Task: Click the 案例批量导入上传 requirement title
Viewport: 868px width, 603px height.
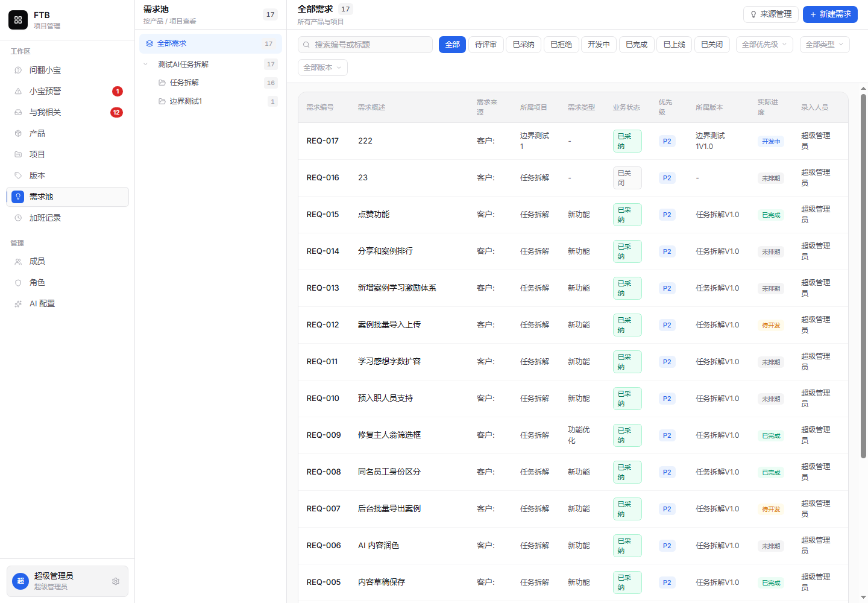Action: click(x=389, y=325)
